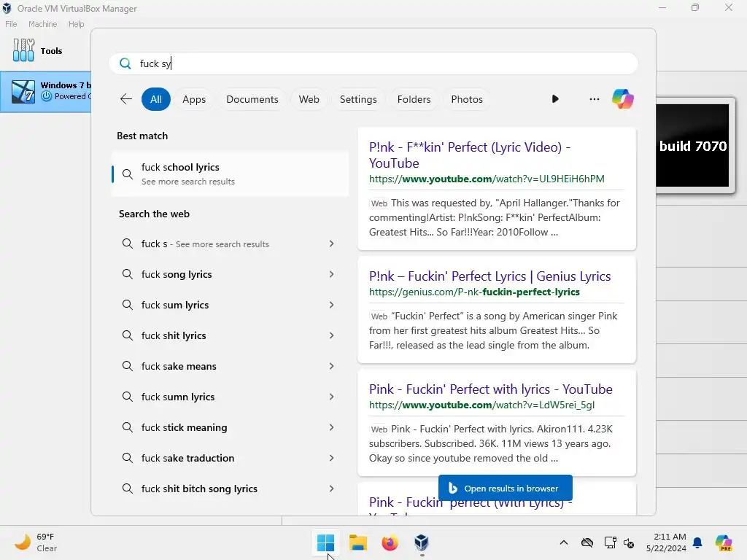The width and height of the screenshot is (747, 560).
Task: Open the File menu in VirtualBox
Action: (11, 24)
